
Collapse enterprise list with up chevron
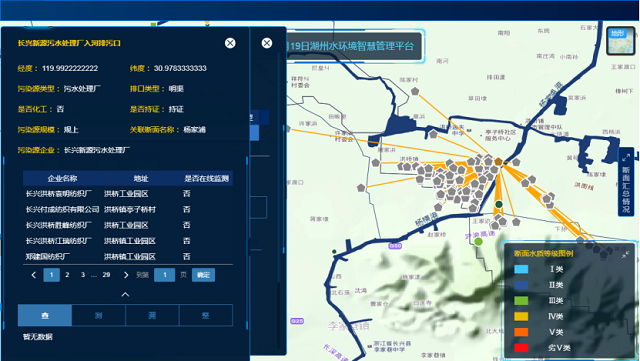coord(125,294)
